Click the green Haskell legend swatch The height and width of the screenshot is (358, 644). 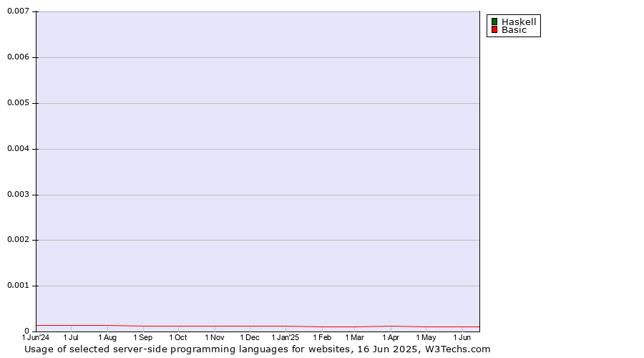point(494,21)
